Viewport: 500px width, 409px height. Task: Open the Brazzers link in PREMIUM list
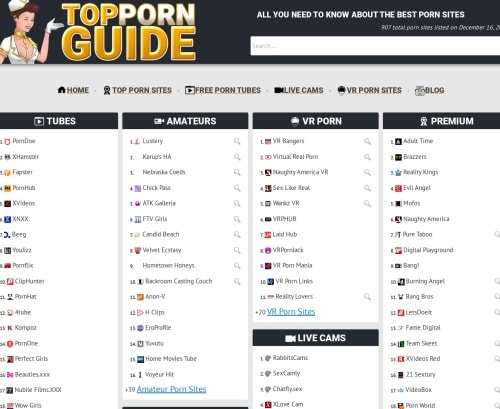415,157
